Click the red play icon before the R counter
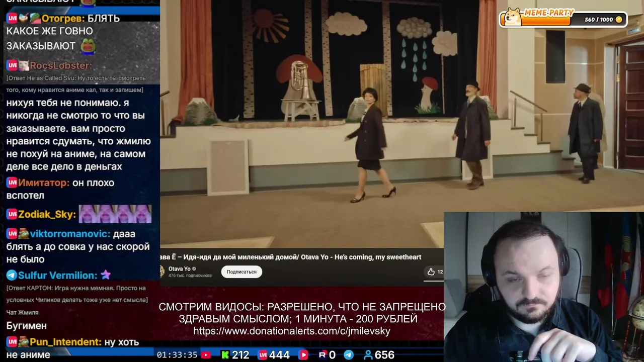644x362 pixels. (303, 355)
